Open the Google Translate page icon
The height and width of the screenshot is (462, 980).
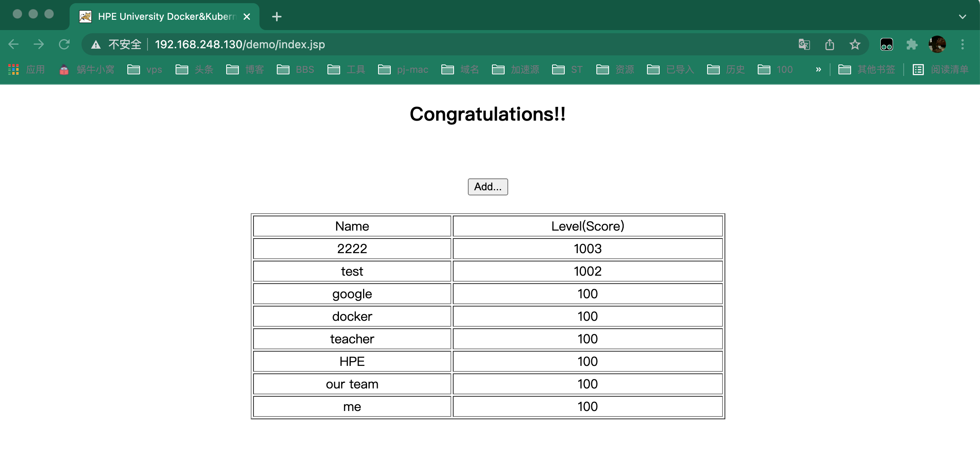point(804,44)
